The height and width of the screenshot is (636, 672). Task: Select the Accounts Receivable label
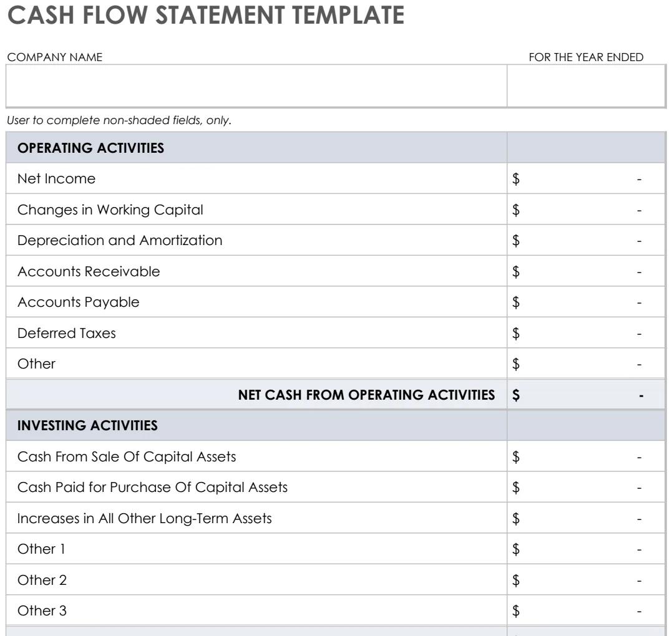tap(88, 271)
